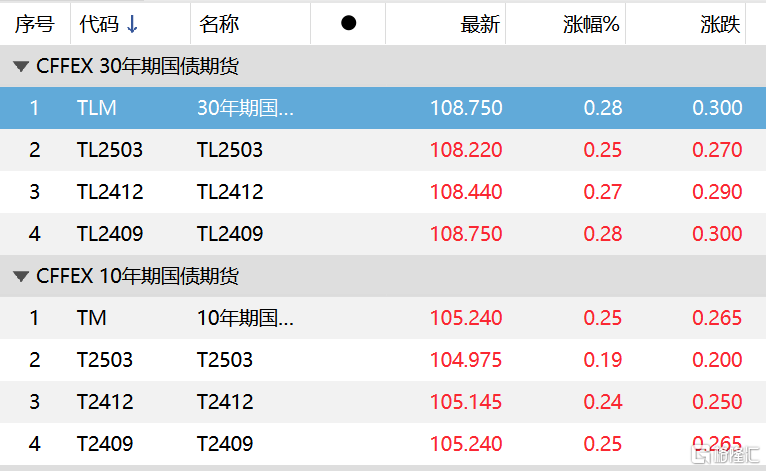Viewport: 766px width, 471px height.
Task: Click 0.300 change value in TLM row
Action: click(717, 108)
